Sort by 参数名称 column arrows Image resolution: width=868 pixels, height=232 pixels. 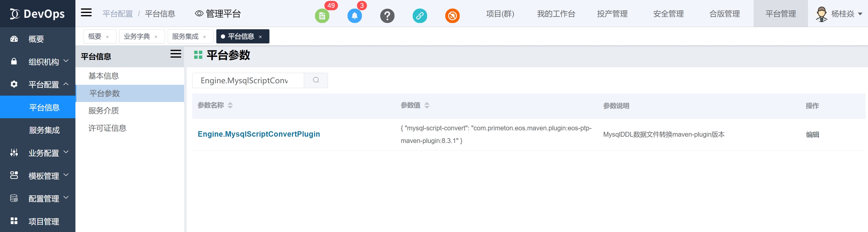tap(230, 105)
